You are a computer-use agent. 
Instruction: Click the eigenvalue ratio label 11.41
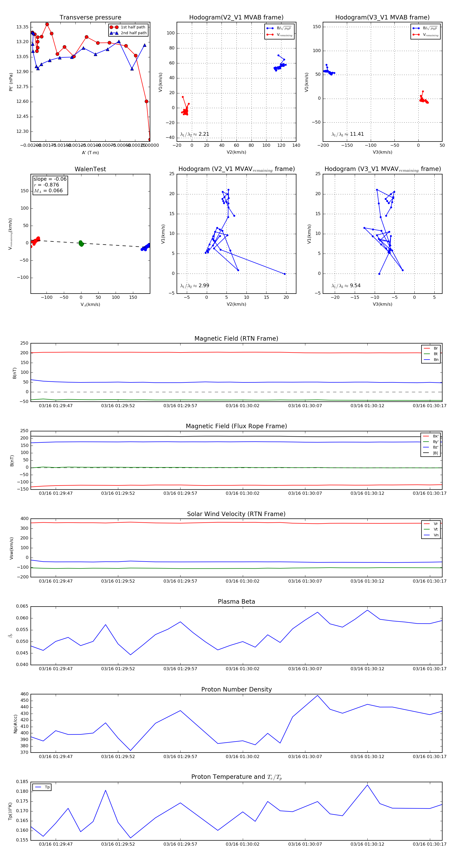347,134
